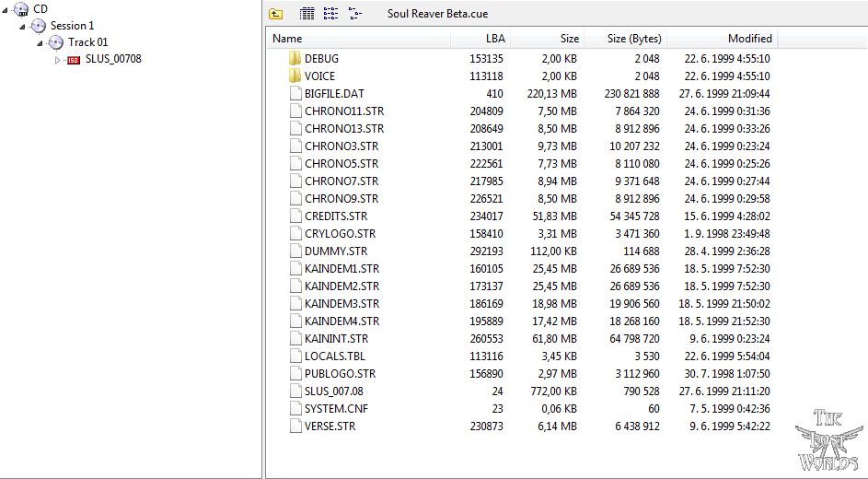Sort files by Size column
This screenshot has width=868, height=479.
click(x=547, y=38)
